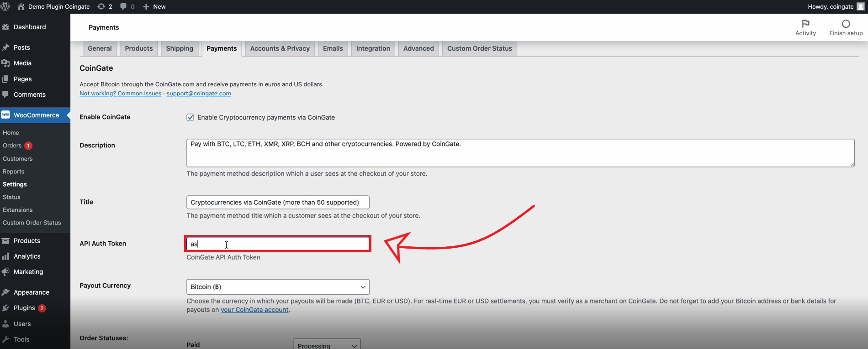This screenshot has height=349, width=868.
Task: Open the comments bubble icon in admin bar
Action: (x=123, y=6)
